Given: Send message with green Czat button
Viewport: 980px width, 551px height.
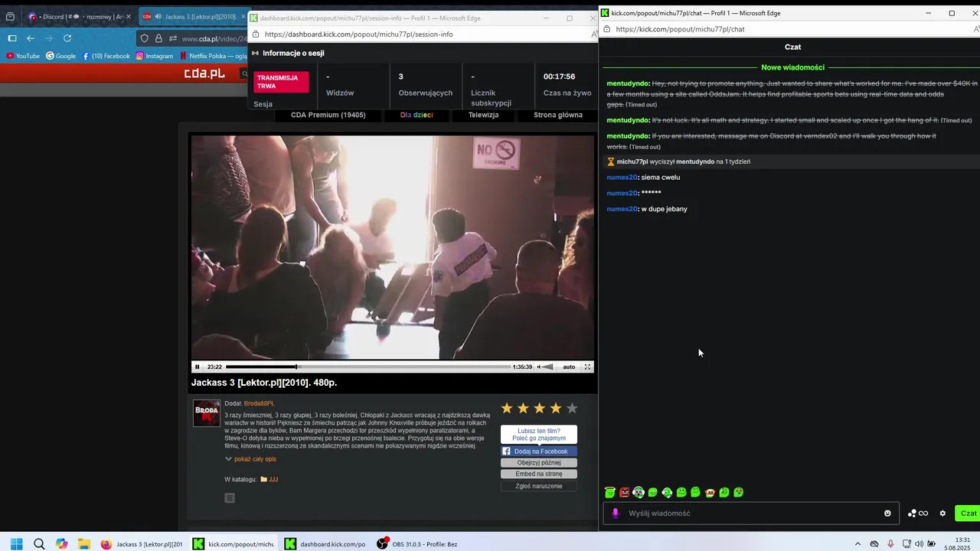Looking at the screenshot, I should tap(969, 514).
